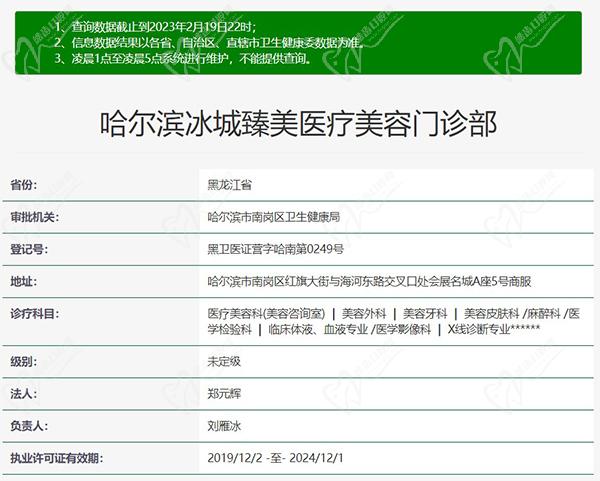The width and height of the screenshot is (600, 481).
Task: Click the 登记号 label
Action: pyautogui.click(x=29, y=249)
